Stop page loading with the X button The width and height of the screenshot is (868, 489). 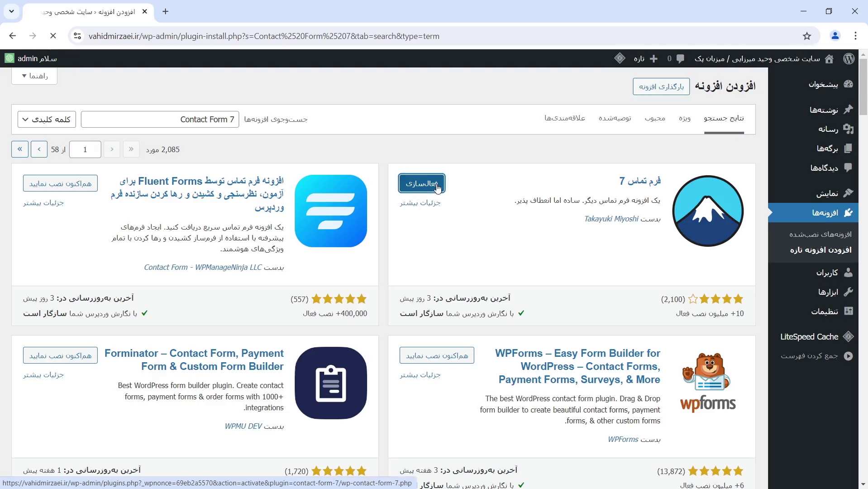pos(53,36)
